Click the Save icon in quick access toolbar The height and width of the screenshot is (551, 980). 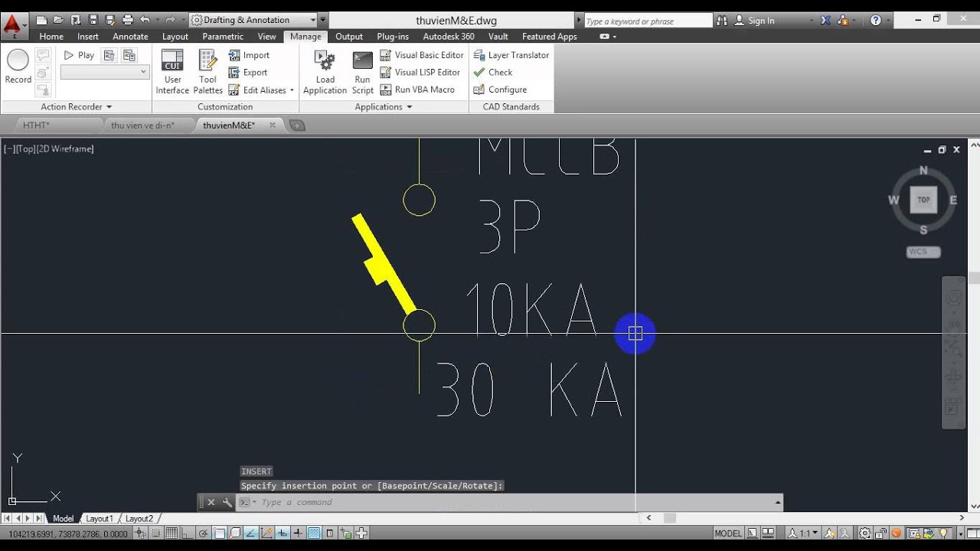[x=93, y=20]
